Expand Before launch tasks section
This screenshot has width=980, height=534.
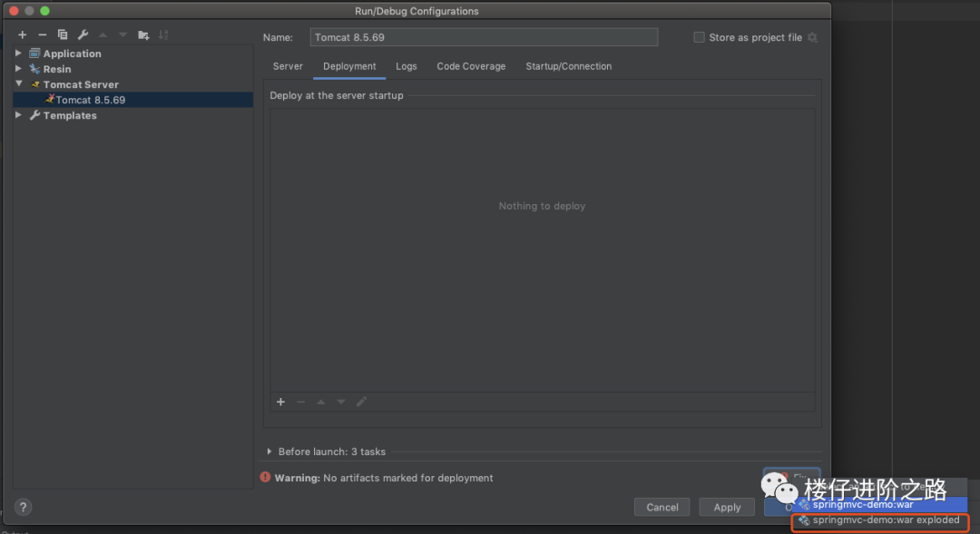(x=269, y=451)
